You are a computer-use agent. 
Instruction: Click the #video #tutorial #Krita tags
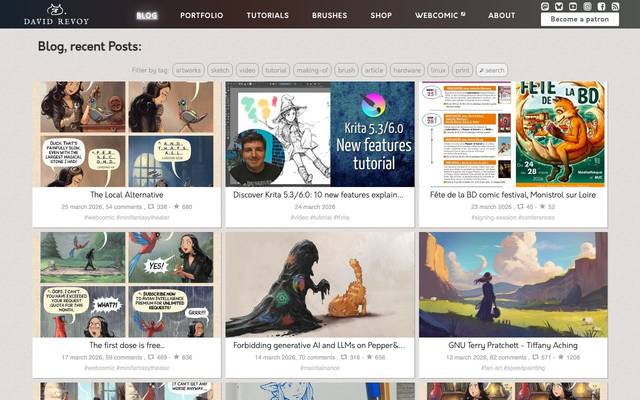[x=320, y=218]
